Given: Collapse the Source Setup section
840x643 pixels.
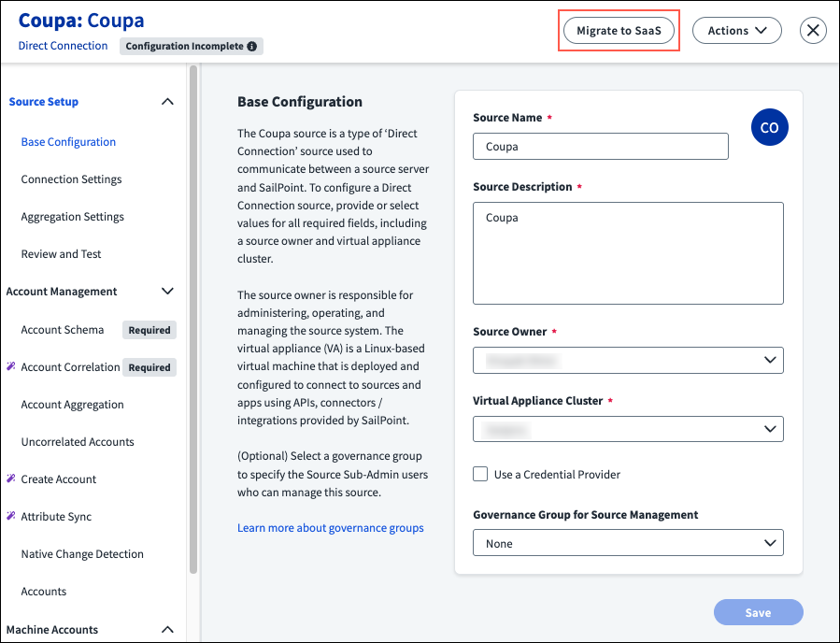Looking at the screenshot, I should (167, 102).
